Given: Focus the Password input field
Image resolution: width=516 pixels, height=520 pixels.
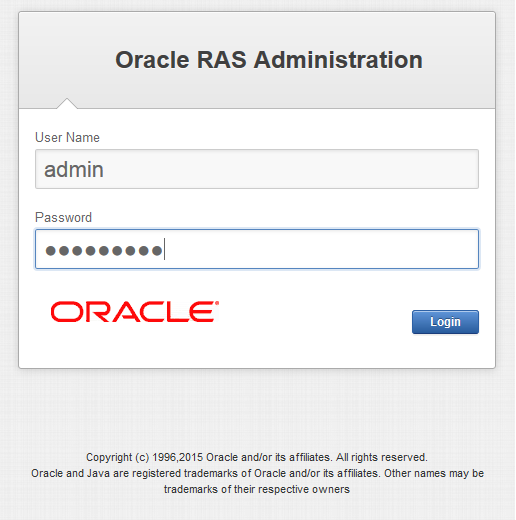Looking at the screenshot, I should pyautogui.click(x=257, y=249).
